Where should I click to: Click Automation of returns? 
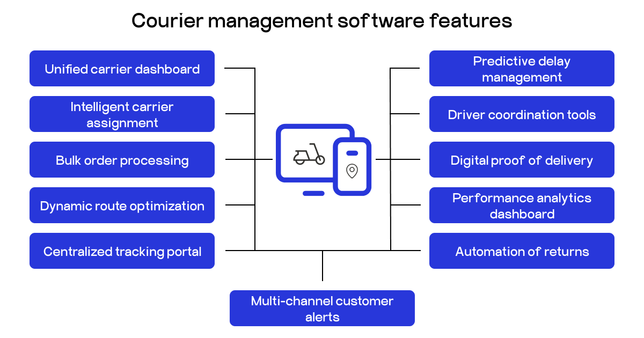(x=522, y=251)
